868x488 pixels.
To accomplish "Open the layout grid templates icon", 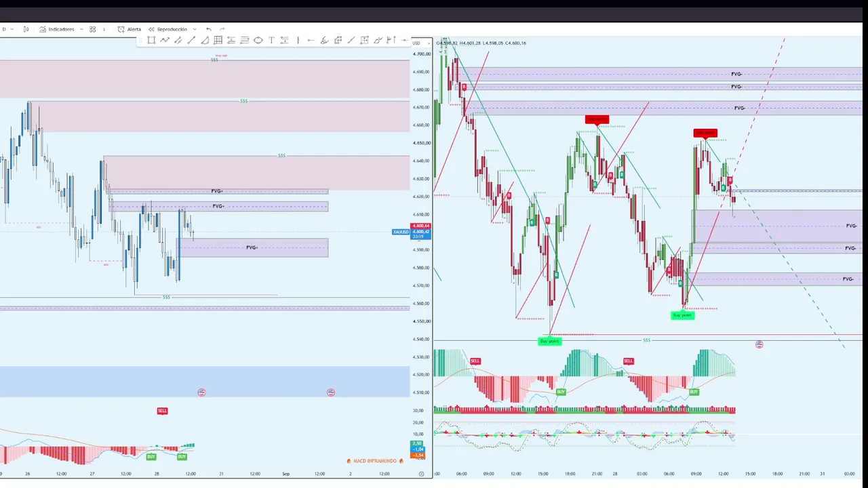I will coord(93,29).
